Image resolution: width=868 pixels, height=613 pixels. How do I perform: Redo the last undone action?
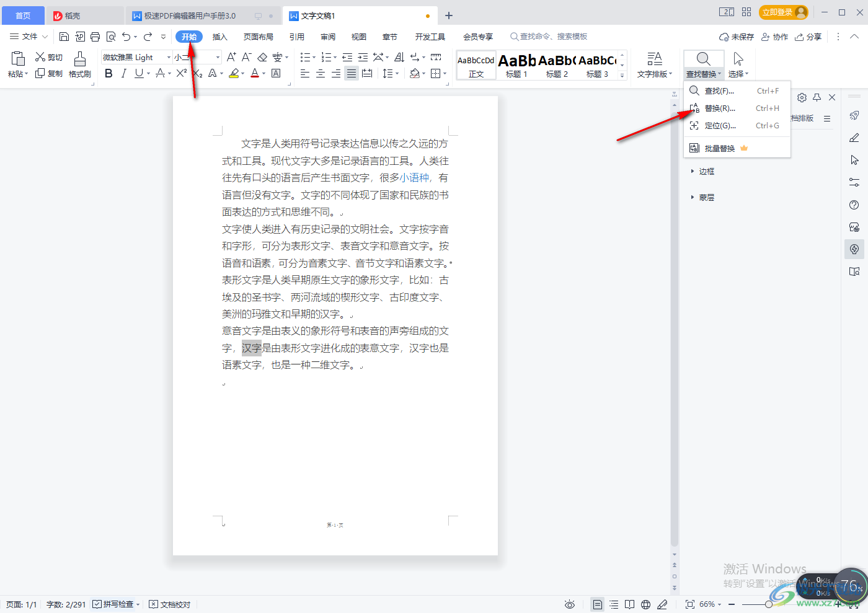click(148, 37)
